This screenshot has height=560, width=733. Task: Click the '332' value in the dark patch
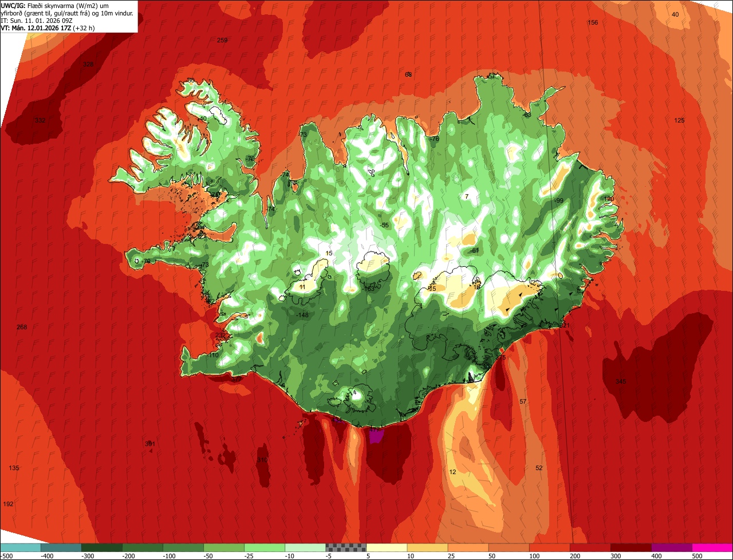[40, 120]
